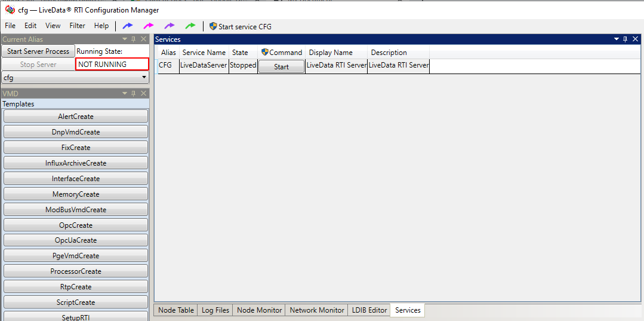The image size is (644, 321).
Task: Click Start Server Process button
Action: click(x=38, y=51)
